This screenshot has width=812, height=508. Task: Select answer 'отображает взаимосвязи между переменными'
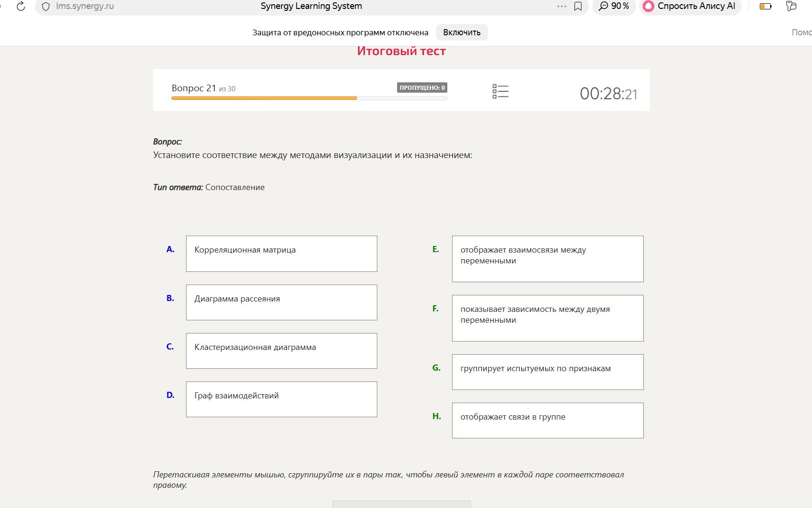pos(547,259)
